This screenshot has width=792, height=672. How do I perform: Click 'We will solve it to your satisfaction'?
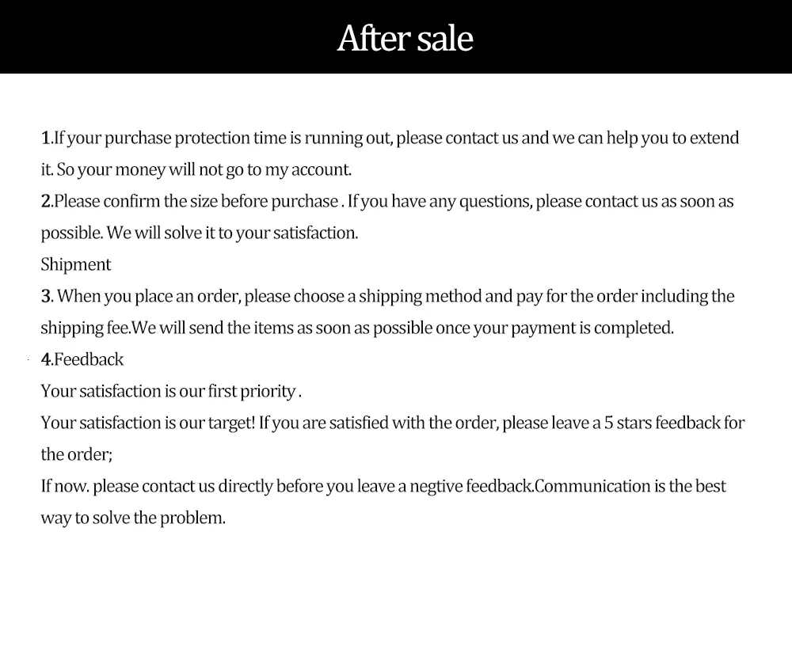(x=232, y=233)
